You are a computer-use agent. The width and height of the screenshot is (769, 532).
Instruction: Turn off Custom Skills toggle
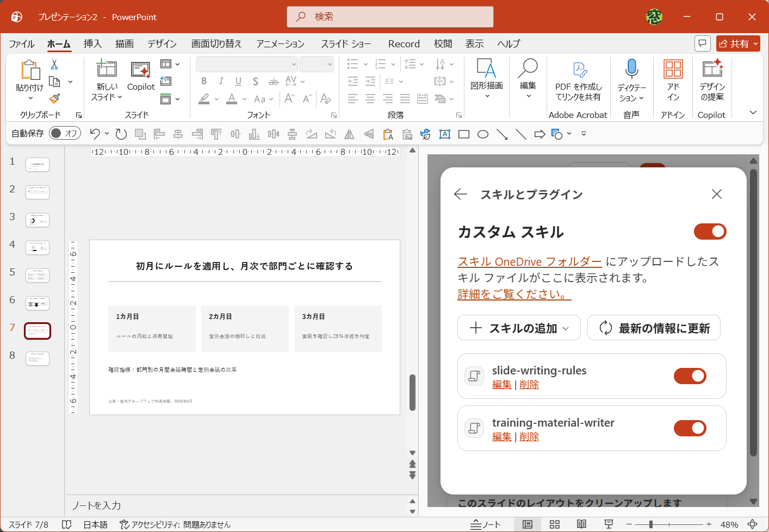tap(710, 231)
